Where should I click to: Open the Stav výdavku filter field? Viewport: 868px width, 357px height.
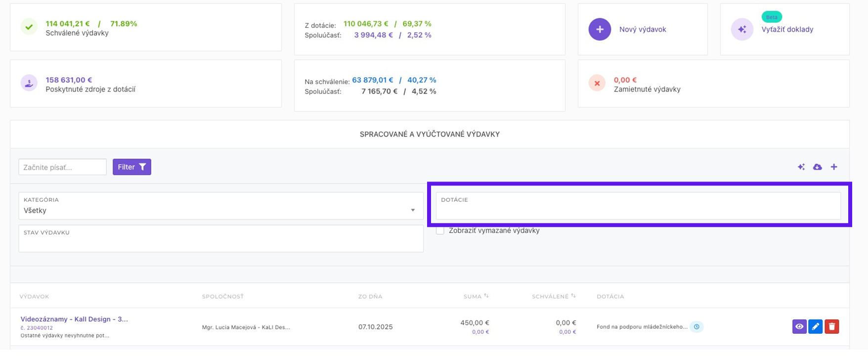(x=220, y=239)
